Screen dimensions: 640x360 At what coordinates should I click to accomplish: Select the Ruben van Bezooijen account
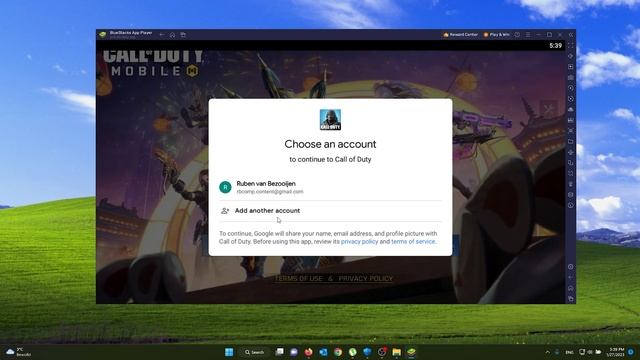pyautogui.click(x=330, y=187)
